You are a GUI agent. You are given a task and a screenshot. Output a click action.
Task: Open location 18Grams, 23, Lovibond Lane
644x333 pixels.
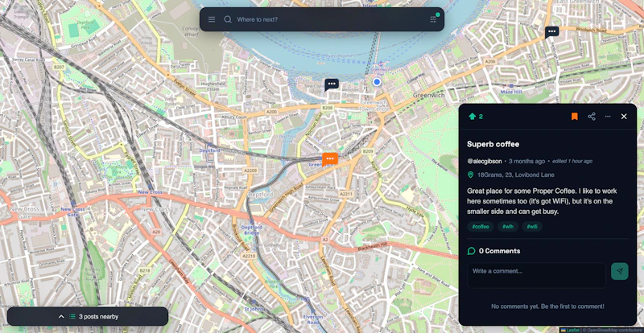(x=515, y=175)
